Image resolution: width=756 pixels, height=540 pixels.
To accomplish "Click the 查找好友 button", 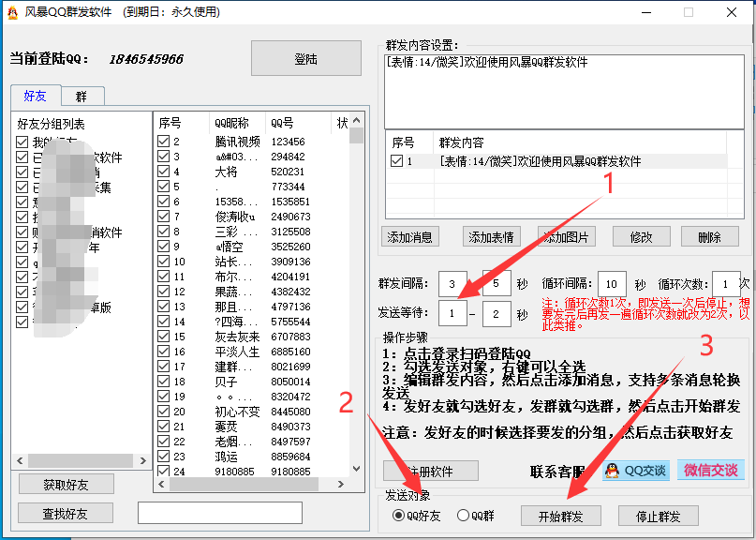I will coord(65,514).
